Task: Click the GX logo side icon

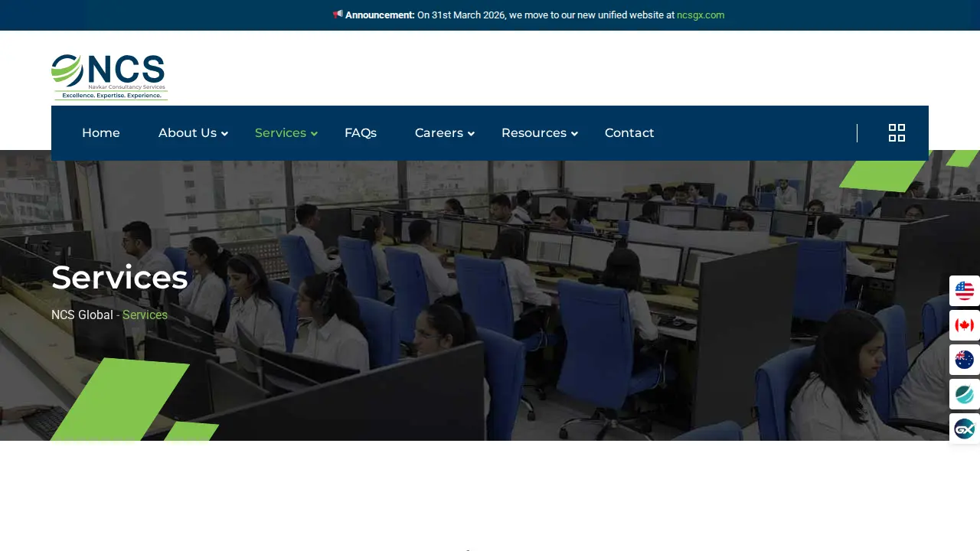Action: click(x=965, y=429)
